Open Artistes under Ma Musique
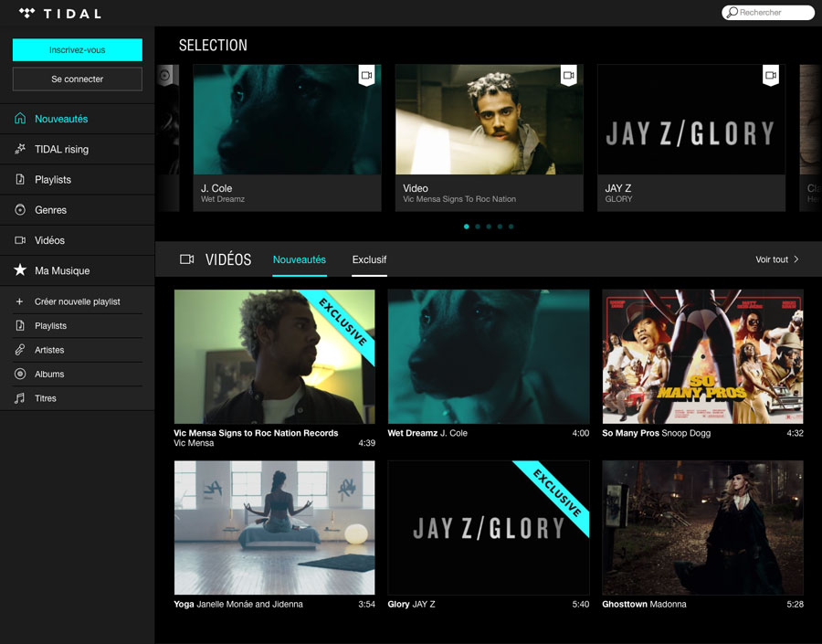The width and height of the screenshot is (822, 644). click(x=77, y=350)
